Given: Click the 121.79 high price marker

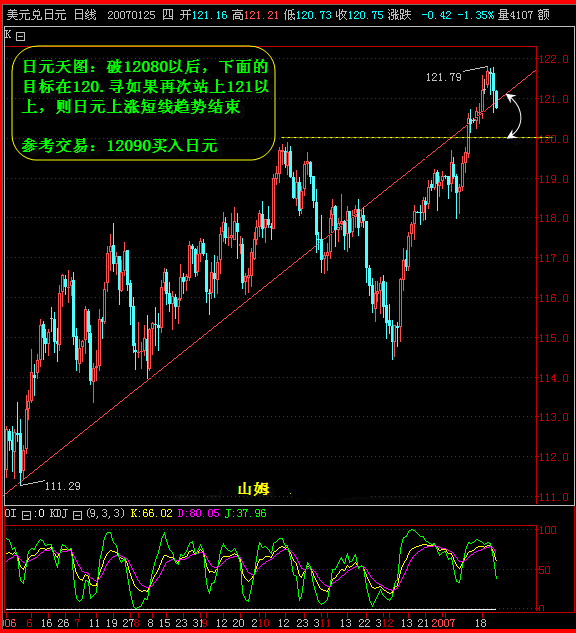Looking at the screenshot, I should point(444,77).
